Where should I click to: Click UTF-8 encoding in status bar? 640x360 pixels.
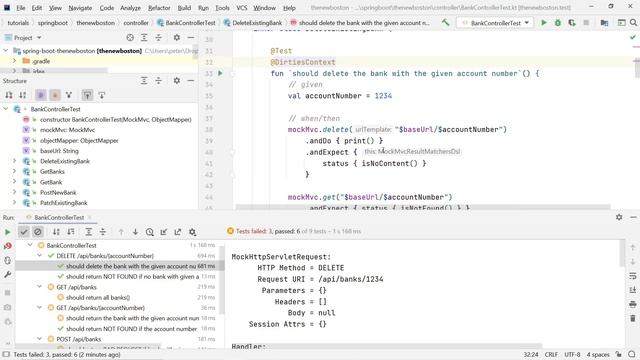572,355
